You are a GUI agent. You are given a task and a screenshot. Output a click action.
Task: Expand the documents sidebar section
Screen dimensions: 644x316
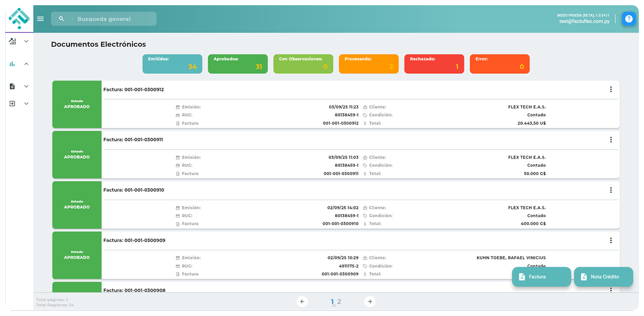coord(27,86)
